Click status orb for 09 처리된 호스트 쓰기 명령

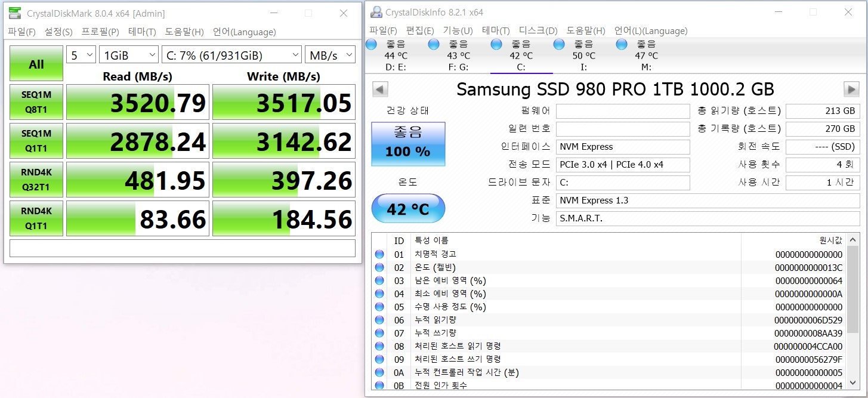[x=379, y=359]
